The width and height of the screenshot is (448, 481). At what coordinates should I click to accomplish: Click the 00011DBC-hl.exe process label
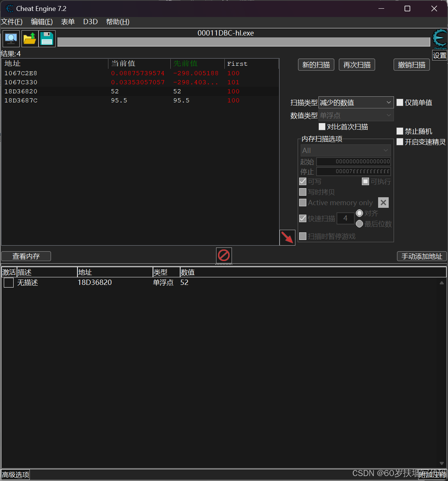pyautogui.click(x=226, y=33)
